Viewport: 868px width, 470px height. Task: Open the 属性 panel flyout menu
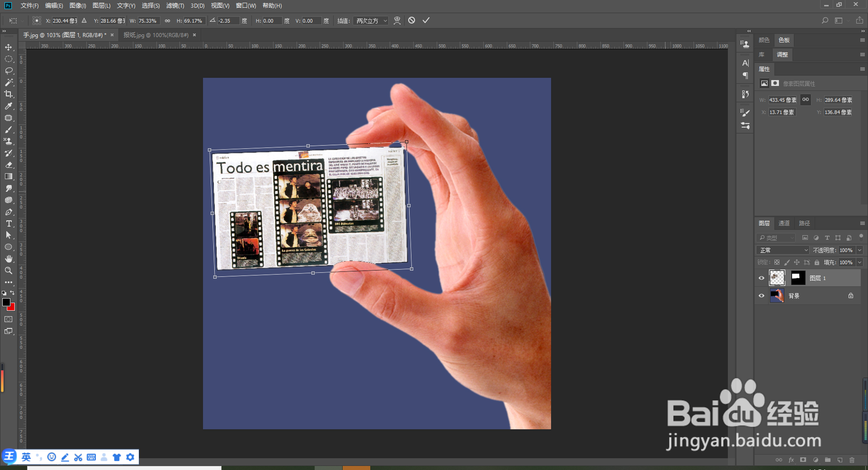click(862, 69)
